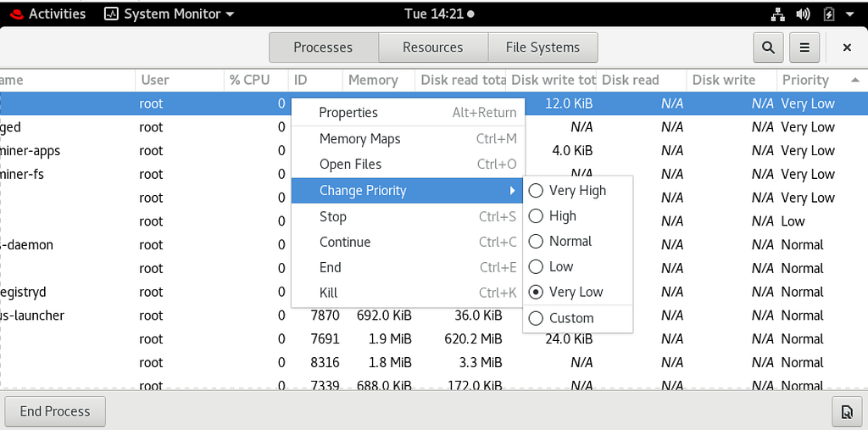Sort by the % CPU column header
This screenshot has height=430, width=868.
click(x=256, y=81)
